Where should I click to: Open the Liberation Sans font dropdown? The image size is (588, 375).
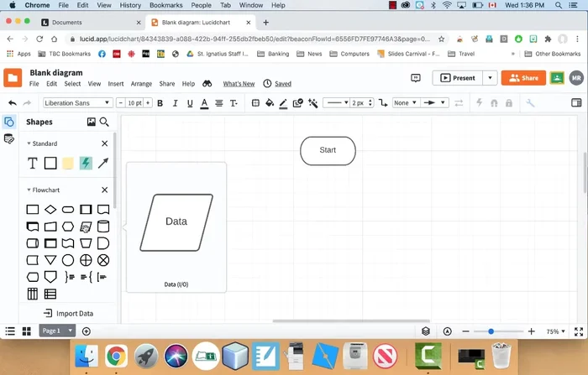77,103
